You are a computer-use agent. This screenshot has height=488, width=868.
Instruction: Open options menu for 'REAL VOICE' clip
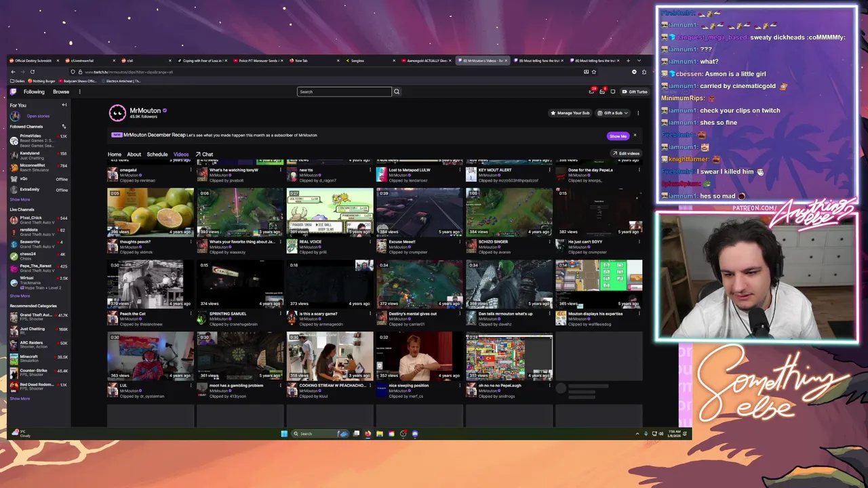pyautogui.click(x=370, y=242)
